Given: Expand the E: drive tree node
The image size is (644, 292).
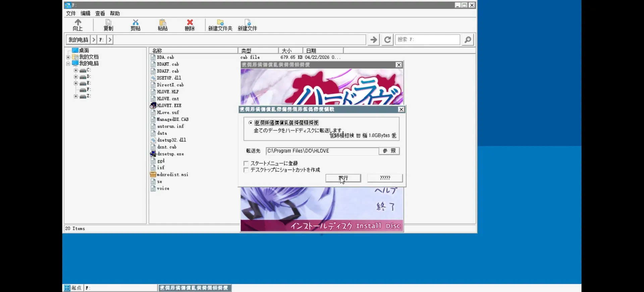Looking at the screenshot, I should pos(76,83).
